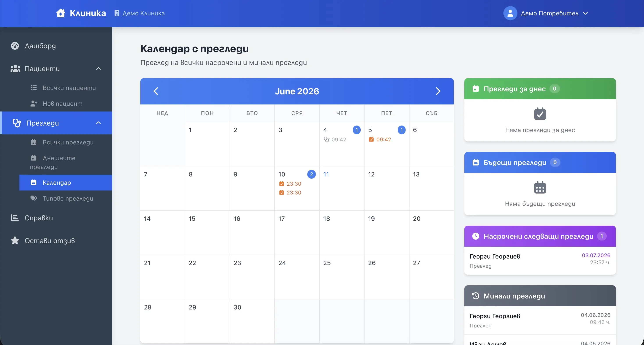644x345 pixels.
Task: Open the 09:42 appointment on June 5
Action: [380, 139]
